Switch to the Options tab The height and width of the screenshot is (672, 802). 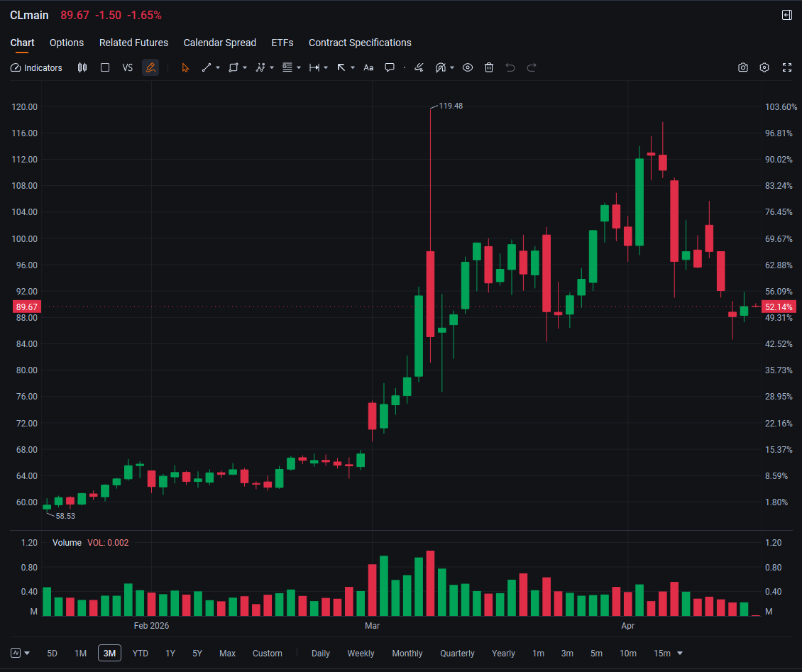pos(67,43)
